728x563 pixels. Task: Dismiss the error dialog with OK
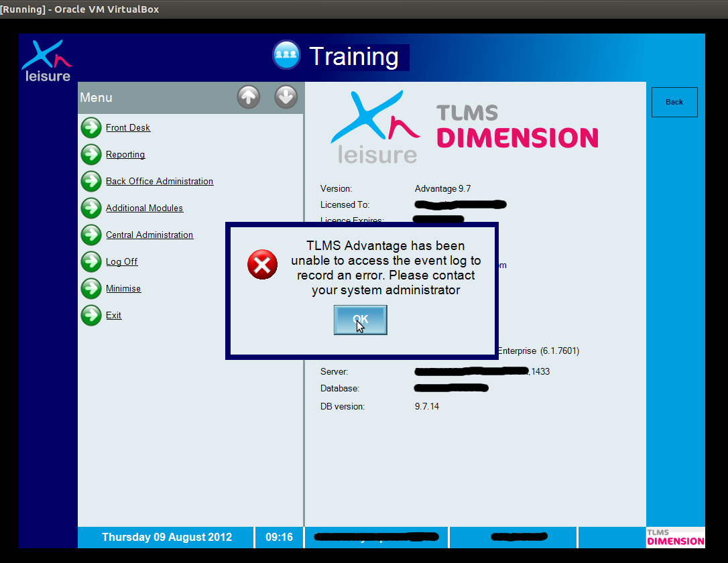coord(360,320)
